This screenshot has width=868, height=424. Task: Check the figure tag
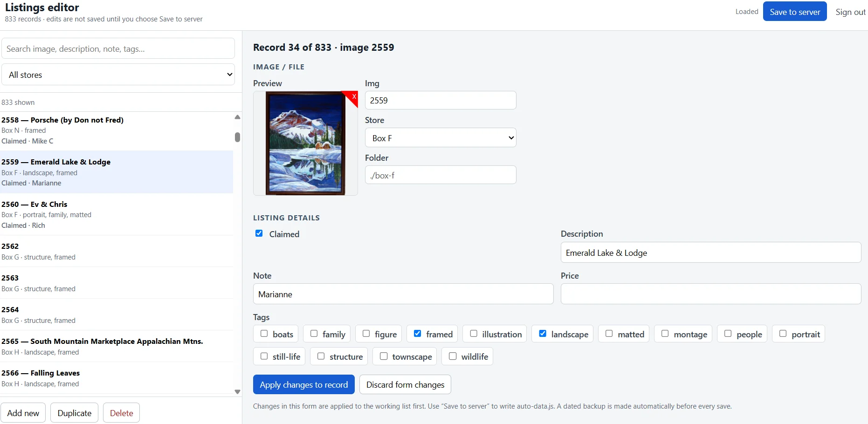click(x=366, y=334)
